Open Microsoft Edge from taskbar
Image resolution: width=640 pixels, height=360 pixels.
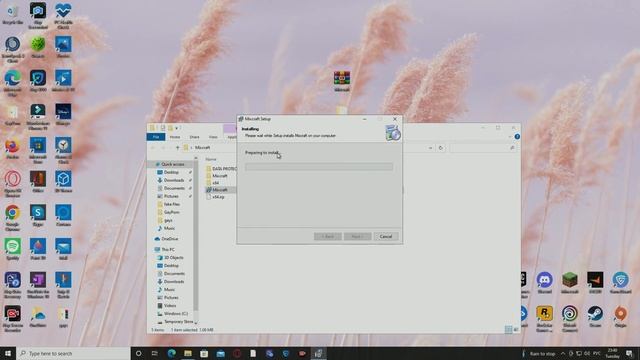coord(171,353)
